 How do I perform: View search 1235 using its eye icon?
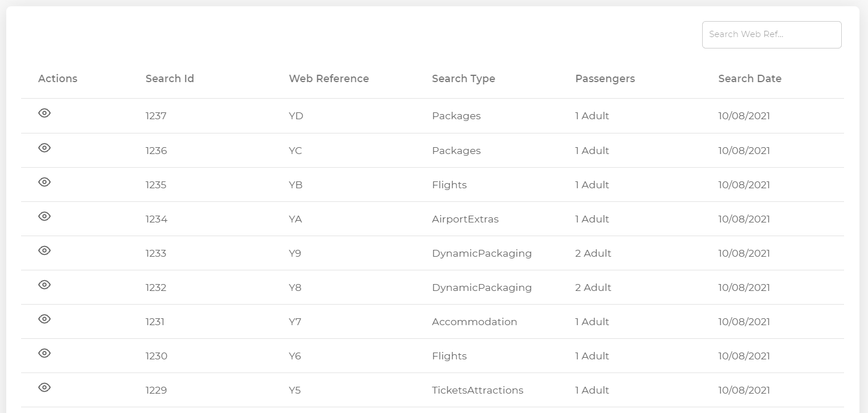tap(44, 182)
